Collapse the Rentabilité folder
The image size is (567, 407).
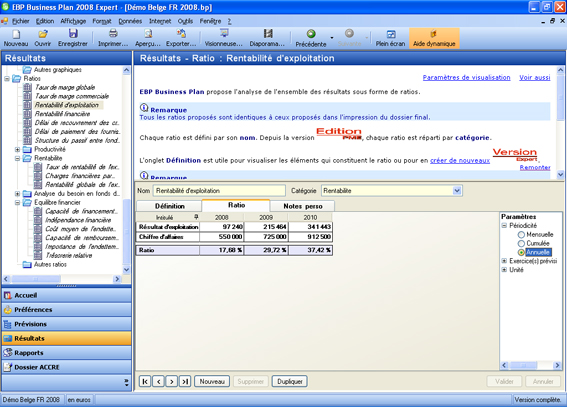17,158
